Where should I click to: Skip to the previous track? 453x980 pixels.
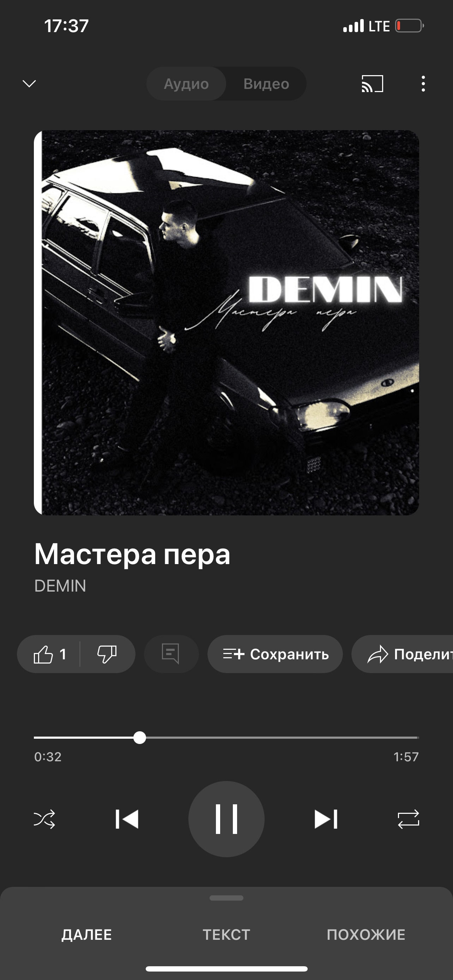pyautogui.click(x=127, y=819)
